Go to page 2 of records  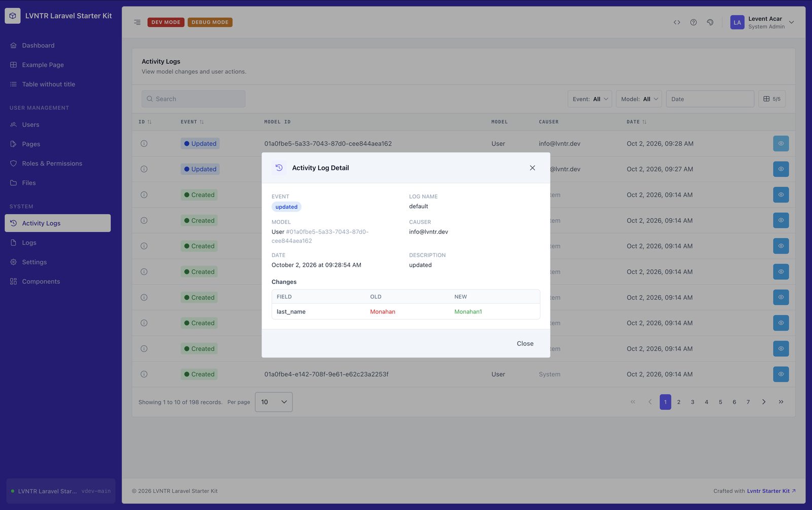[679, 402]
